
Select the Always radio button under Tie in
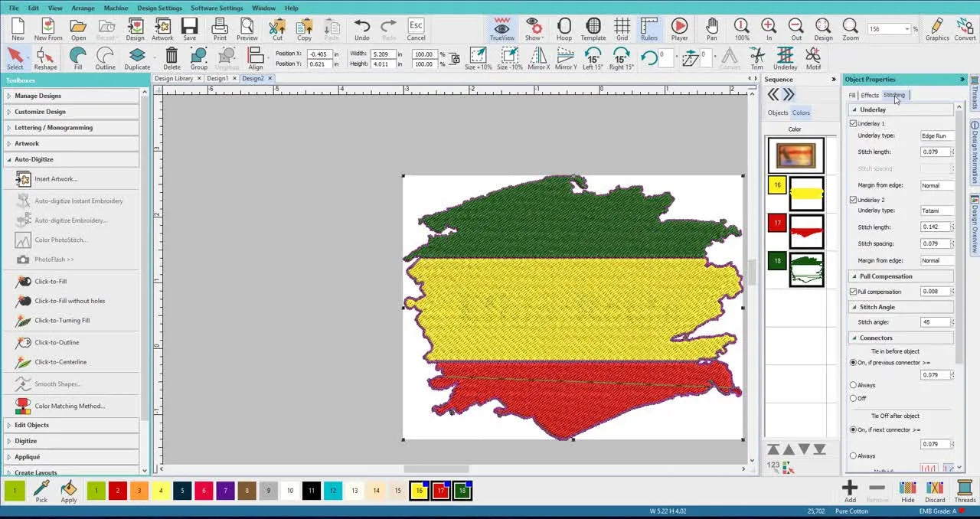(853, 385)
